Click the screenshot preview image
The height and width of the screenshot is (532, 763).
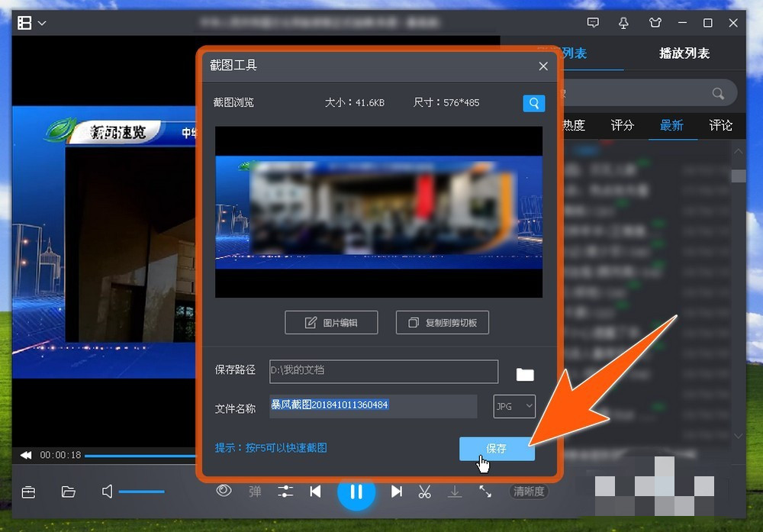(378, 212)
